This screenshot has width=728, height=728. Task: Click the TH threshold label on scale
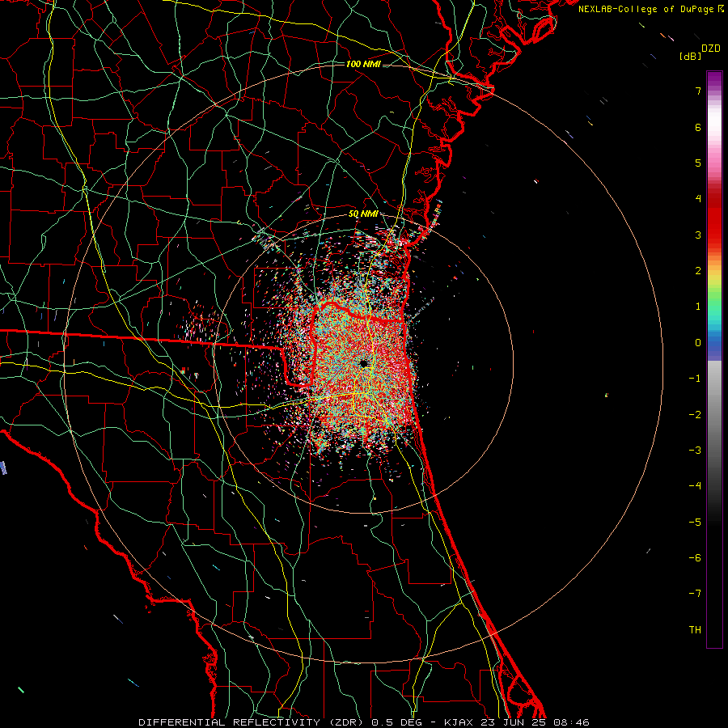click(x=695, y=630)
